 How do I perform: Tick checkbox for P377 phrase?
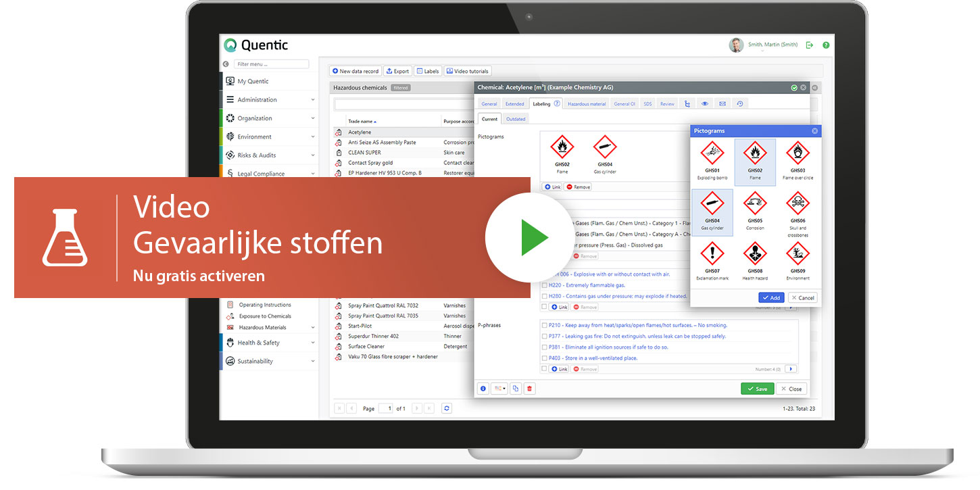544,336
